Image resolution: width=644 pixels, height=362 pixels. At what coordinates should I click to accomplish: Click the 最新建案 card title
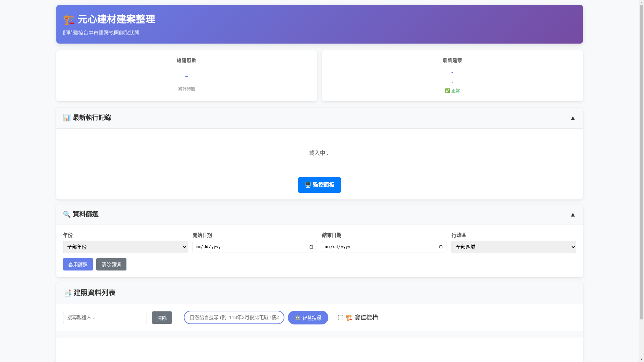452,60
